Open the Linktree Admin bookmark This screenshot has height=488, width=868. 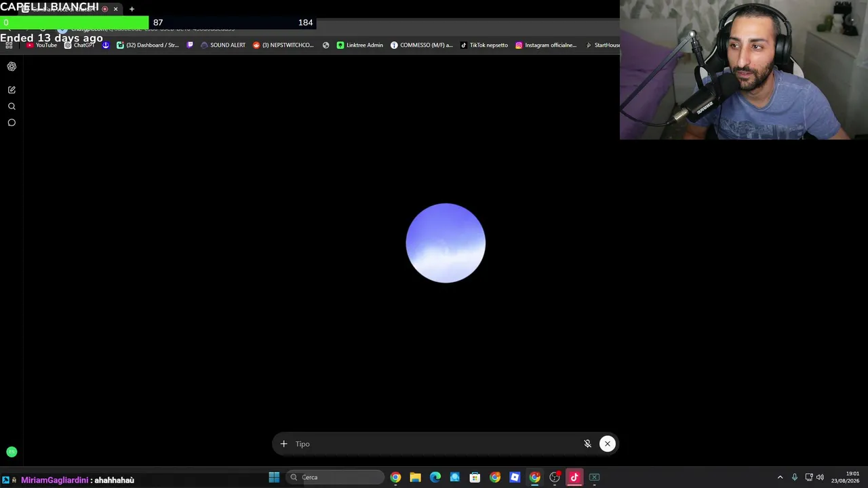[x=360, y=45]
